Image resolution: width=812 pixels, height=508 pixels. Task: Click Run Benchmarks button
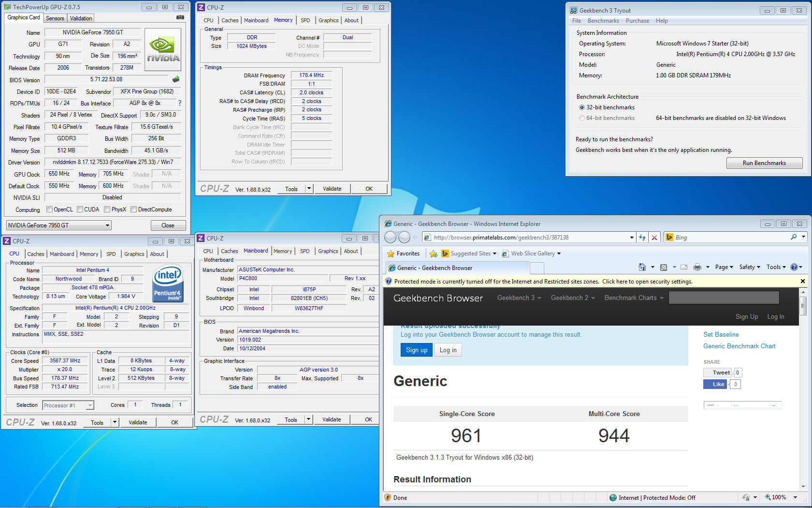coord(764,163)
